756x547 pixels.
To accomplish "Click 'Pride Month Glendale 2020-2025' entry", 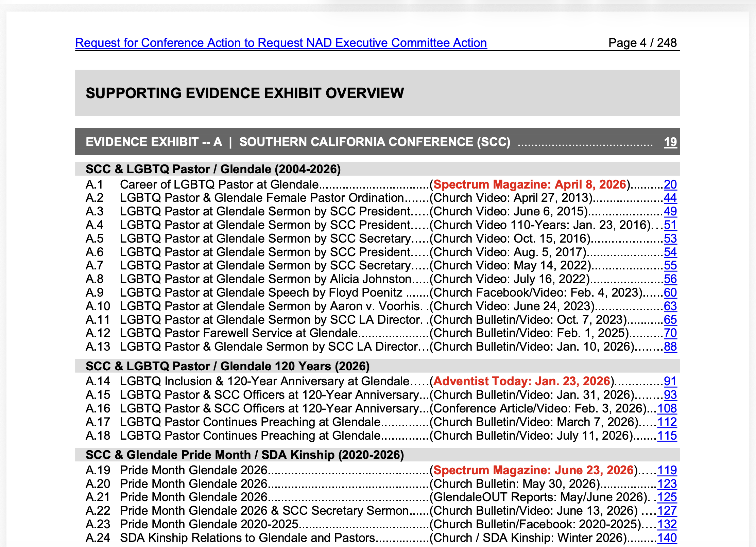I will pyautogui.click(x=209, y=524).
